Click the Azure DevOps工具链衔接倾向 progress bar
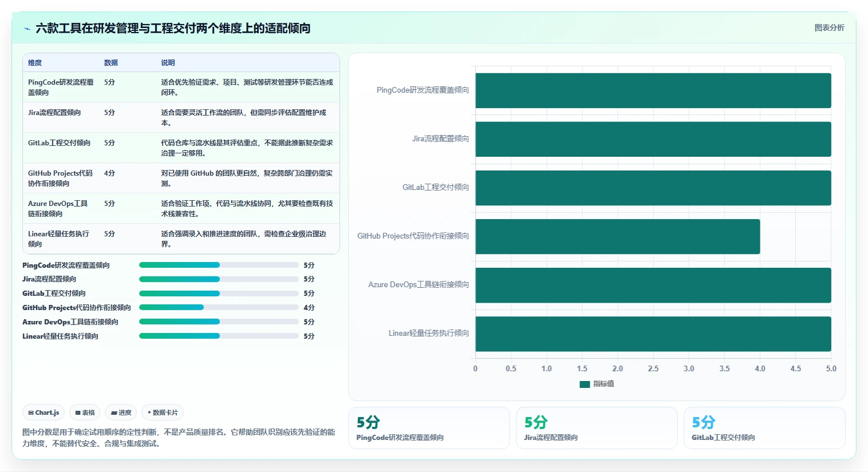 click(219, 322)
